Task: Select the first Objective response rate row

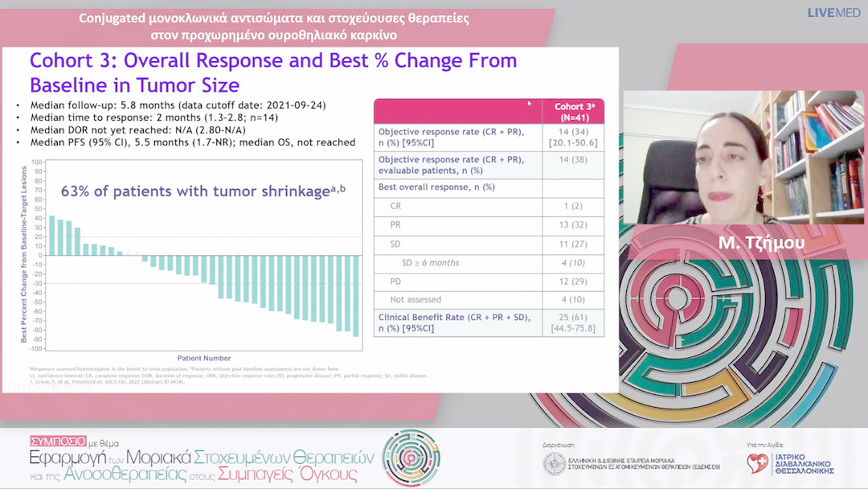Action: point(489,136)
